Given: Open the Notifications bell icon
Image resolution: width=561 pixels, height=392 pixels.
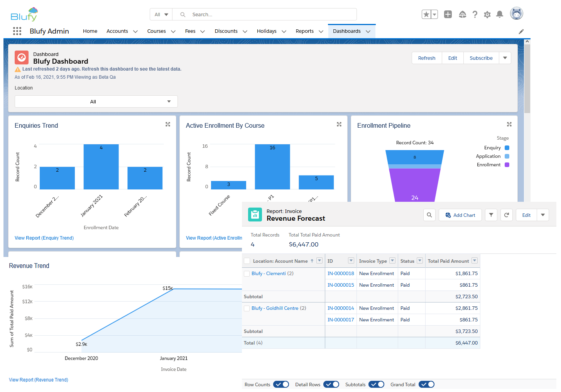Looking at the screenshot, I should 500,15.
